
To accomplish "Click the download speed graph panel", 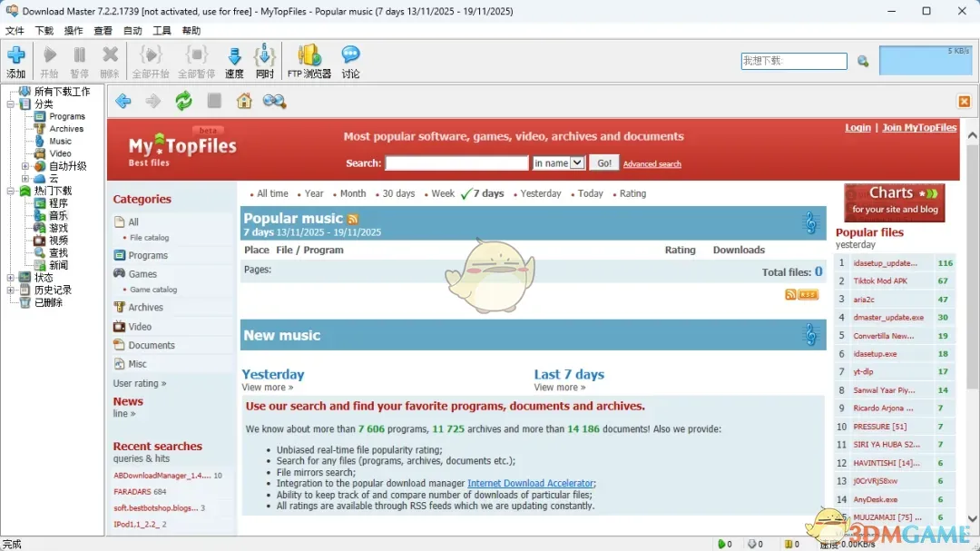I will point(926,60).
